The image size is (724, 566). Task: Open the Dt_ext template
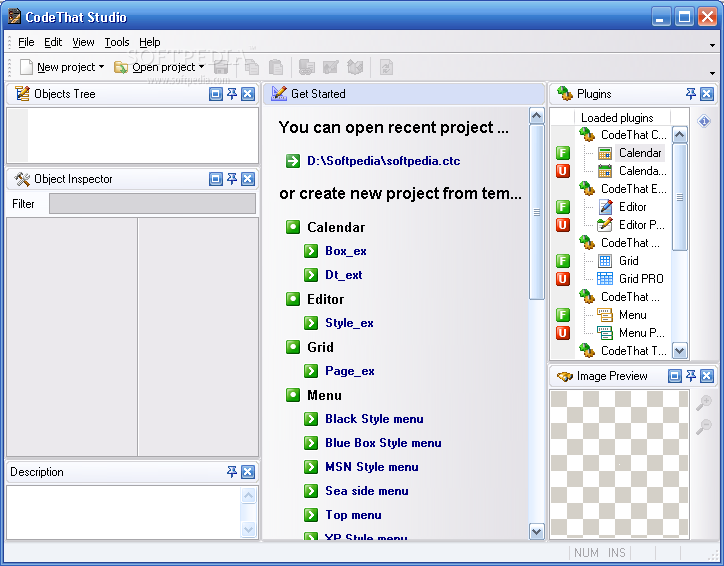pyautogui.click(x=344, y=275)
